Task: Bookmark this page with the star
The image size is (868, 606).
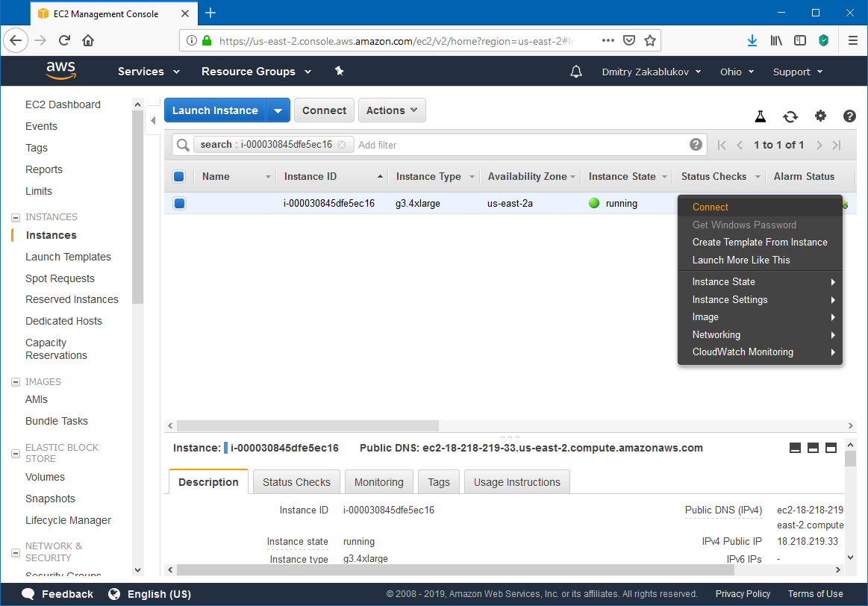Action: (x=650, y=40)
